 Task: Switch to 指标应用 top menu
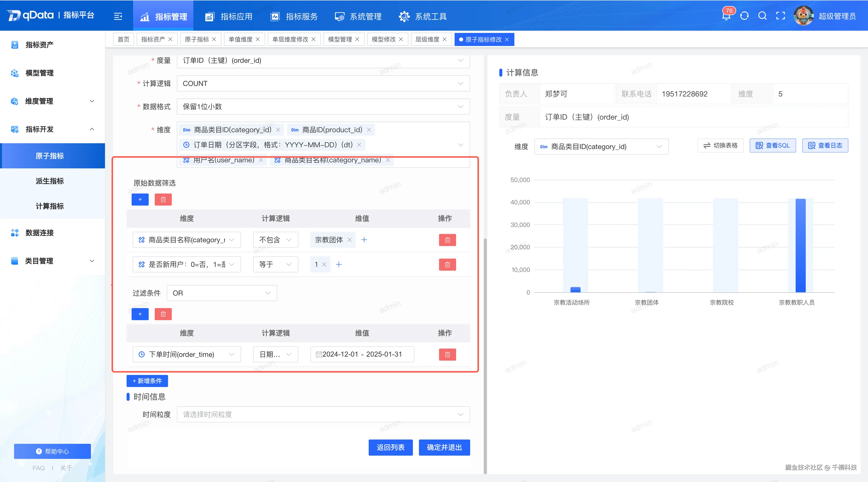[x=229, y=16]
